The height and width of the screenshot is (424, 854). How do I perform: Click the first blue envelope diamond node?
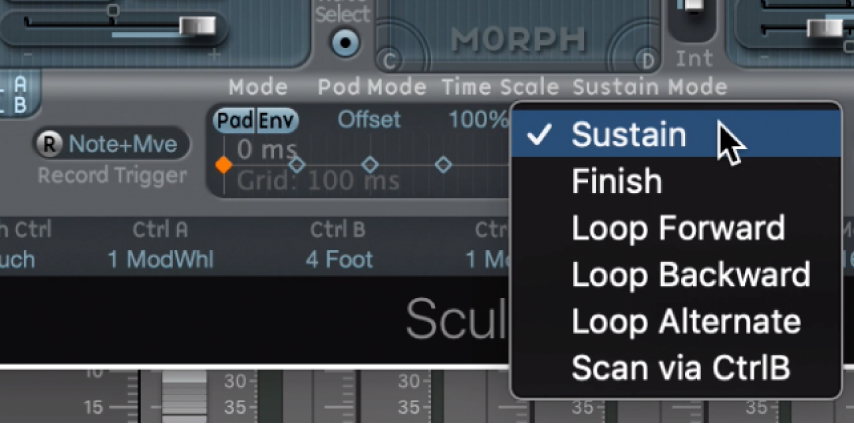[x=297, y=165]
